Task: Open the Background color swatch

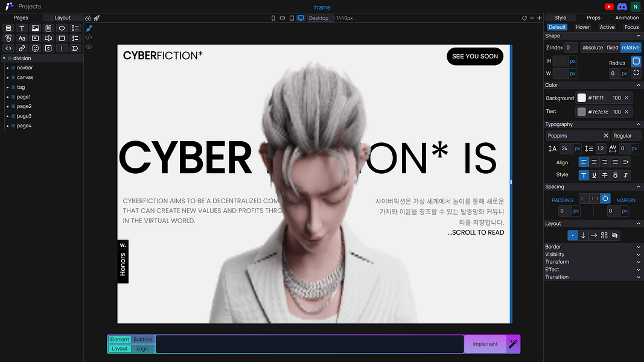Action: coord(581,97)
